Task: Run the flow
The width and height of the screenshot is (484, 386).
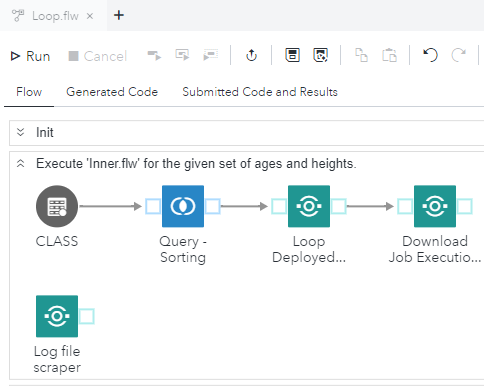Action: (x=30, y=56)
